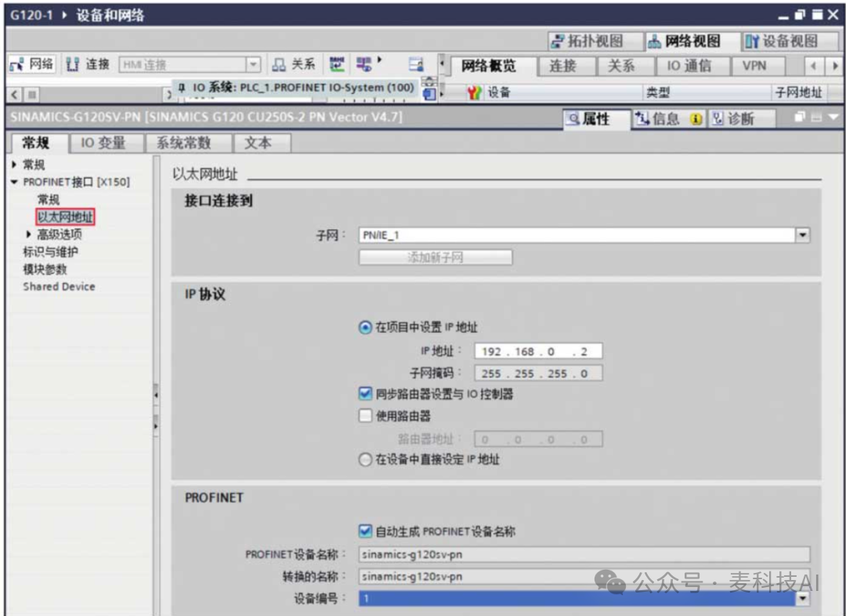The height and width of the screenshot is (616, 846).
Task: Click the left scroll arrow of network view
Action: [15, 95]
